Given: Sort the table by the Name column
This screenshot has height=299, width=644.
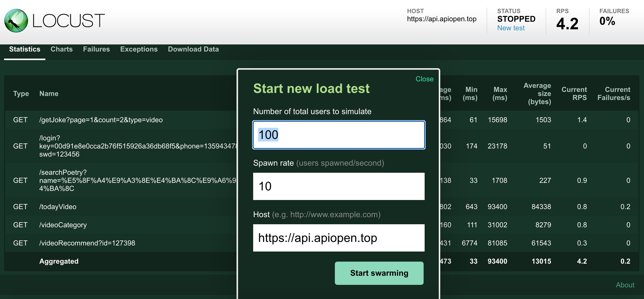Looking at the screenshot, I should [x=49, y=93].
